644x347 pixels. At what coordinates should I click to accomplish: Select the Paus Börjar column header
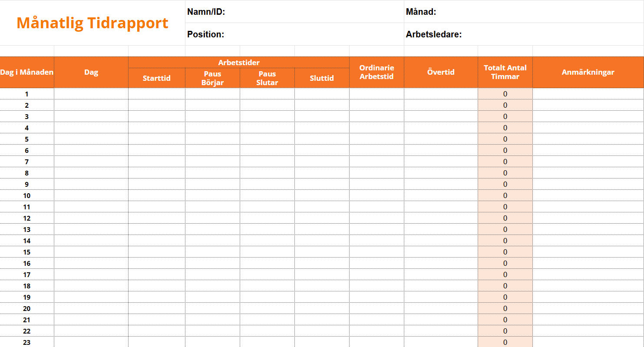click(212, 78)
